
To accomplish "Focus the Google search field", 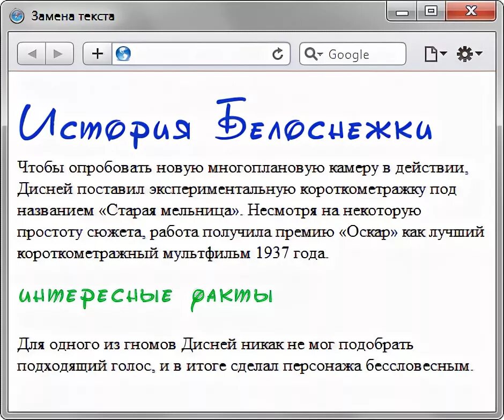I will pos(353,54).
